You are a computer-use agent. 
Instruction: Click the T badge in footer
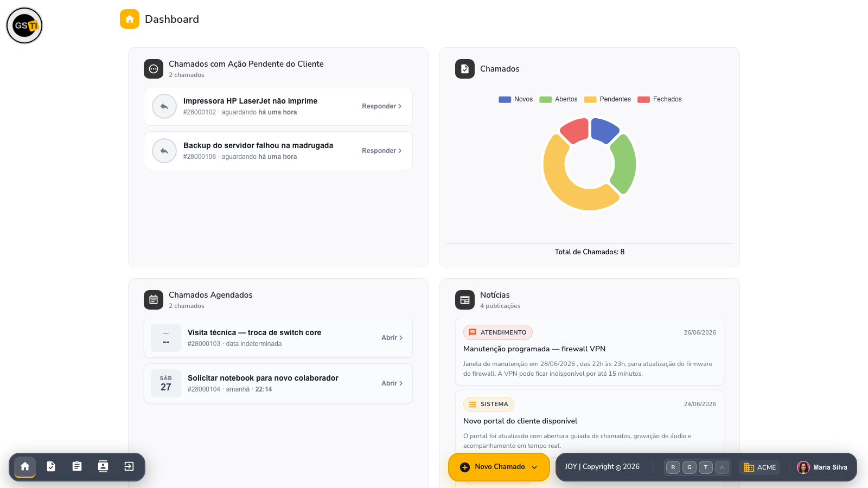tap(706, 467)
